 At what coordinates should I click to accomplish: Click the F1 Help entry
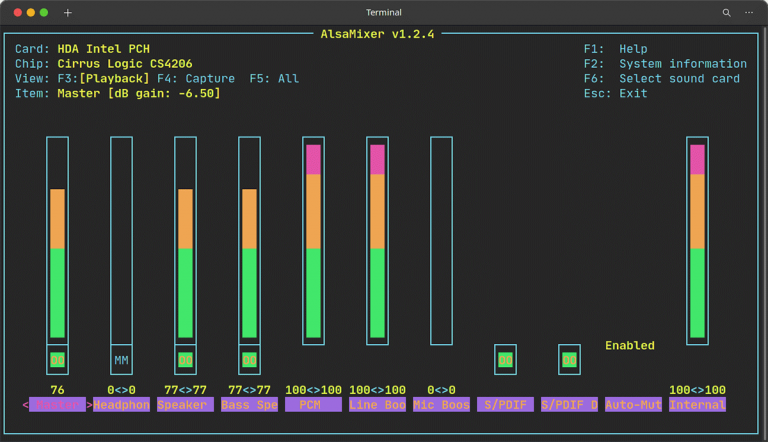pyautogui.click(x=616, y=49)
